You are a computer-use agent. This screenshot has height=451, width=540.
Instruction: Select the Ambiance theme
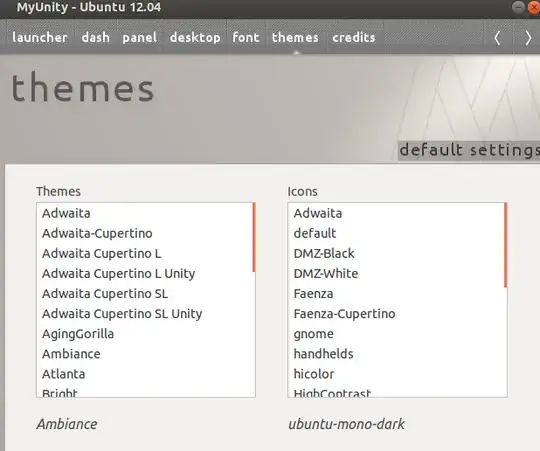click(145, 354)
